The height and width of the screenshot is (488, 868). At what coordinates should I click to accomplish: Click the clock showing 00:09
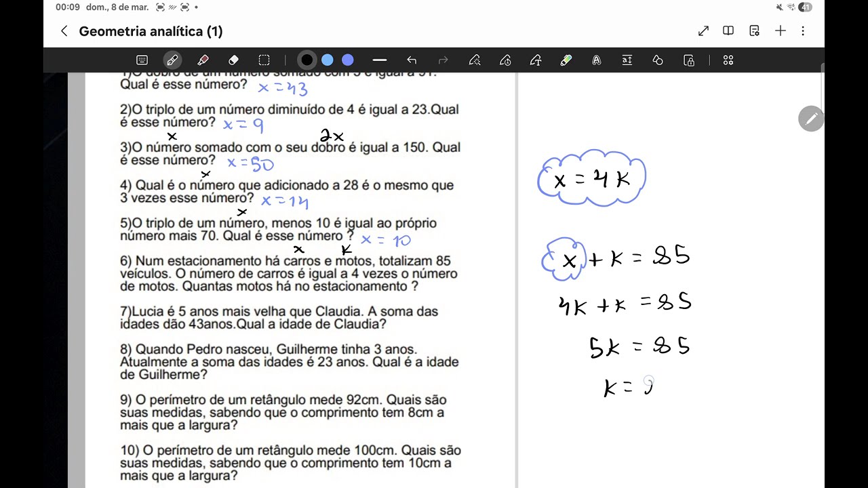coord(68,7)
